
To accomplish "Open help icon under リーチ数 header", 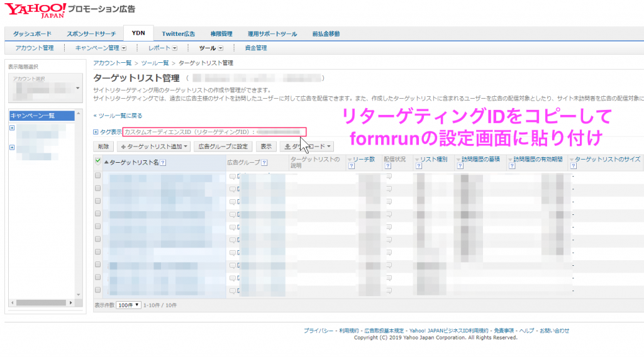I will (352, 166).
